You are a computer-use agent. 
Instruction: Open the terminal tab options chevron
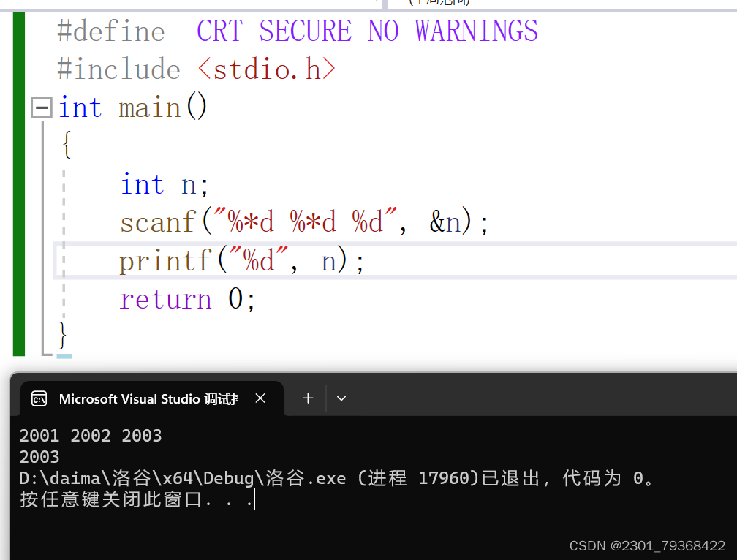tap(341, 398)
